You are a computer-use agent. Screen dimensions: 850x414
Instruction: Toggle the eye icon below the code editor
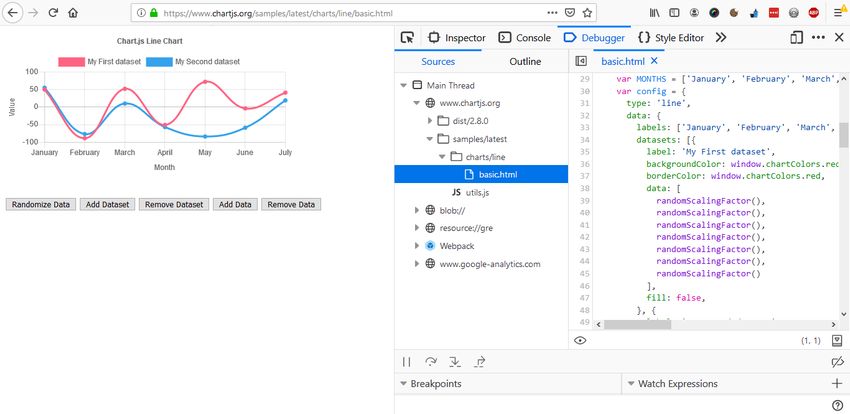(580, 341)
